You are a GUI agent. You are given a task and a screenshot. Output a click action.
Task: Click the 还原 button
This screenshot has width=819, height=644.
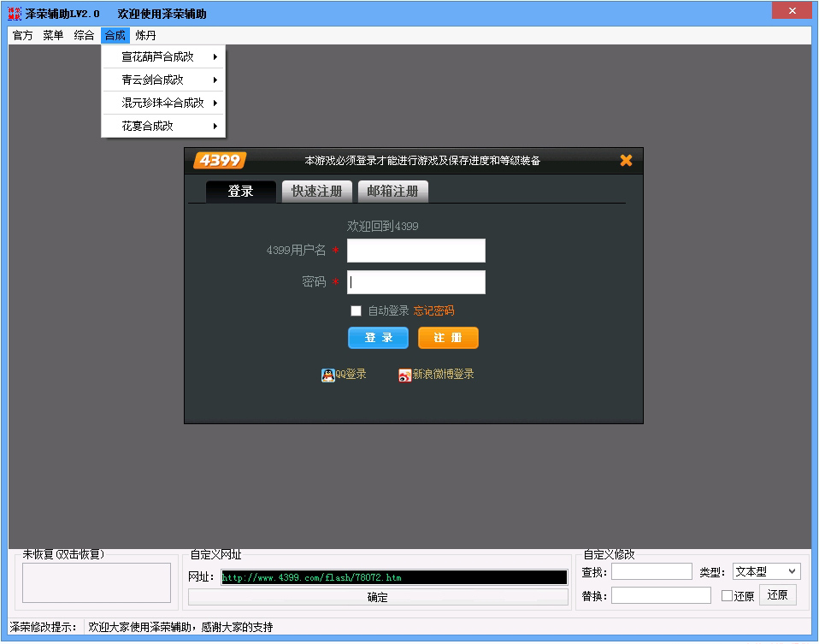pos(777,595)
